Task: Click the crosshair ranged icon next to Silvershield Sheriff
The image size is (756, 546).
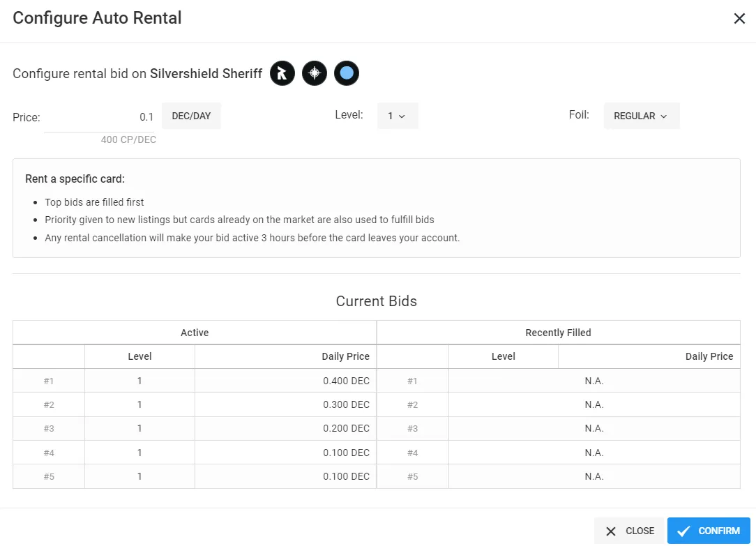Action: click(315, 73)
